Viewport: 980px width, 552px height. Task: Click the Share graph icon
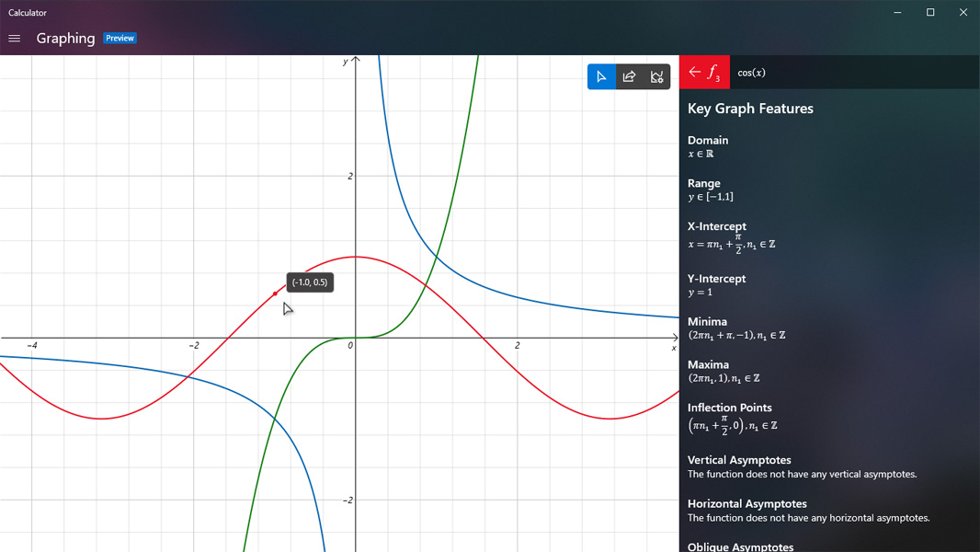[x=629, y=76]
